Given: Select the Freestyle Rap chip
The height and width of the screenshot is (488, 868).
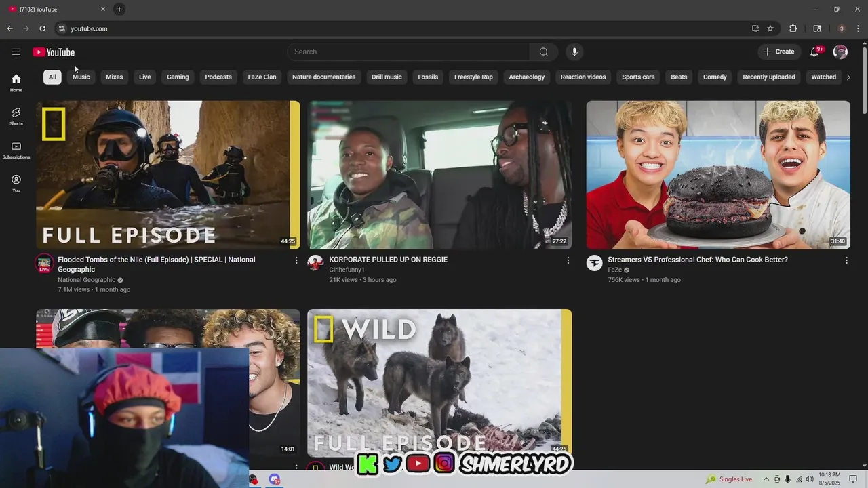Looking at the screenshot, I should coord(473,77).
